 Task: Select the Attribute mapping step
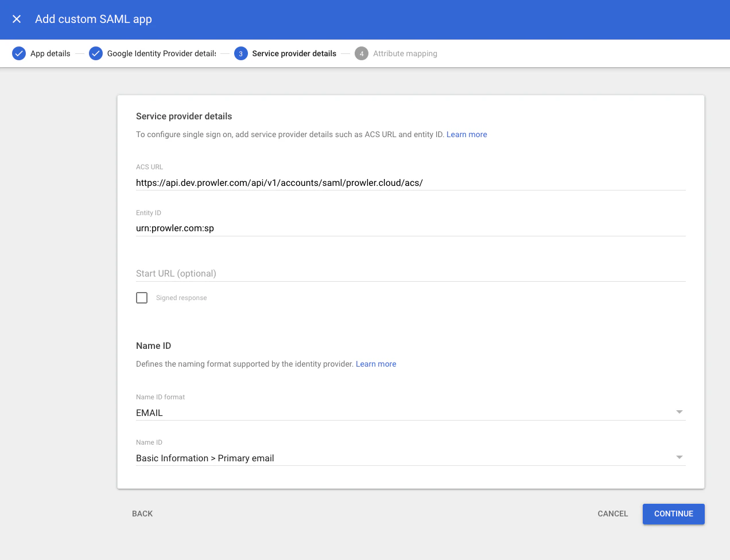pos(405,53)
